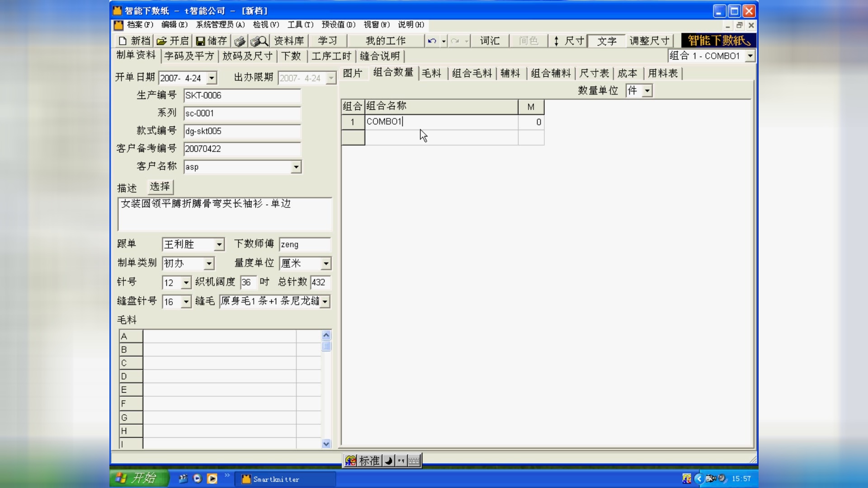This screenshot has height=488, width=868.
Task: Click the 智能下數纸 logo banner
Action: (719, 41)
